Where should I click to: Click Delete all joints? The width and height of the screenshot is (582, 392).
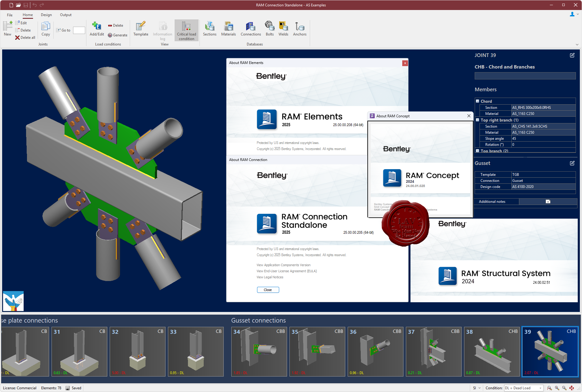(x=25, y=38)
